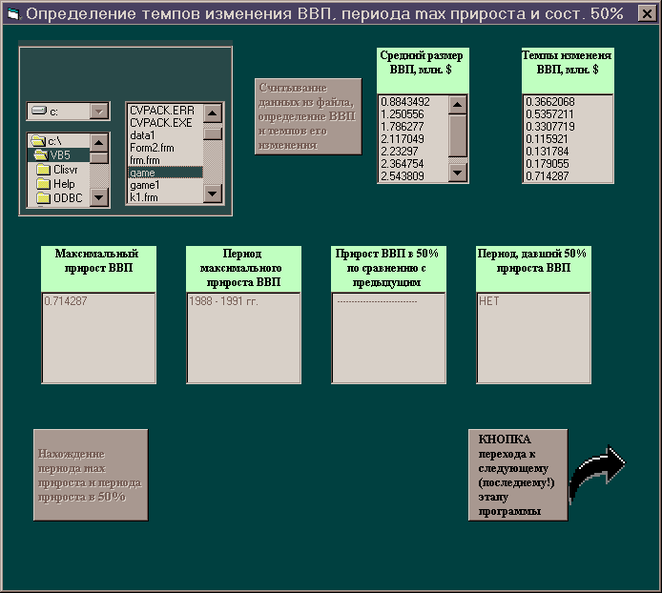Viewport: 662px width, 593px height.
Task: Click the file list scroll-up arrow
Action: tap(212, 113)
